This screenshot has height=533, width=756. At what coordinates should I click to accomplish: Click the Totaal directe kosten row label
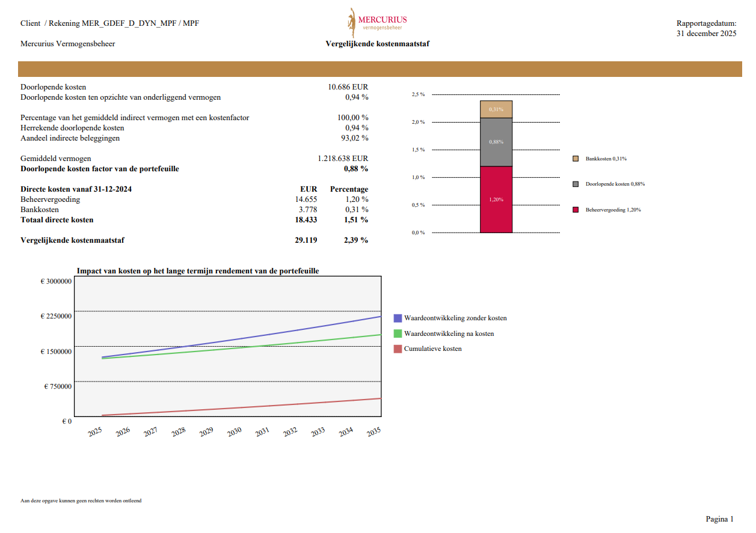pyautogui.click(x=57, y=220)
